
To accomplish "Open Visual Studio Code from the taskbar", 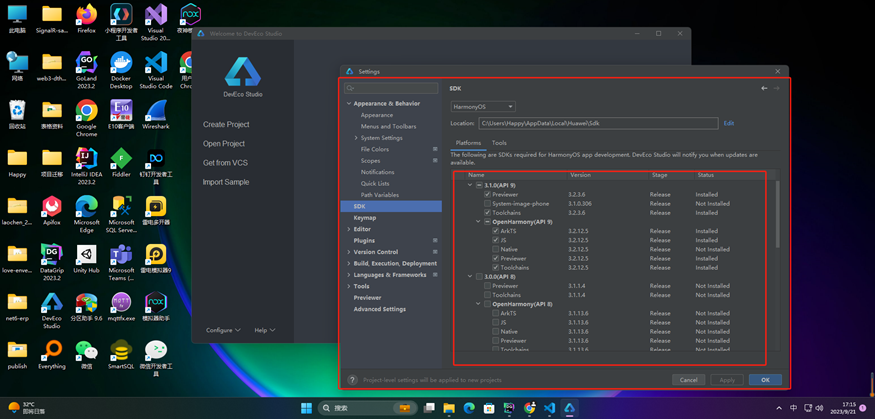I will pos(549,408).
